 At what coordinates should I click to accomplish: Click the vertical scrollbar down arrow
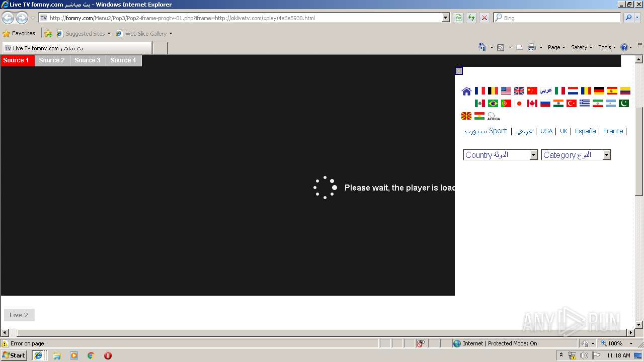tap(639, 325)
